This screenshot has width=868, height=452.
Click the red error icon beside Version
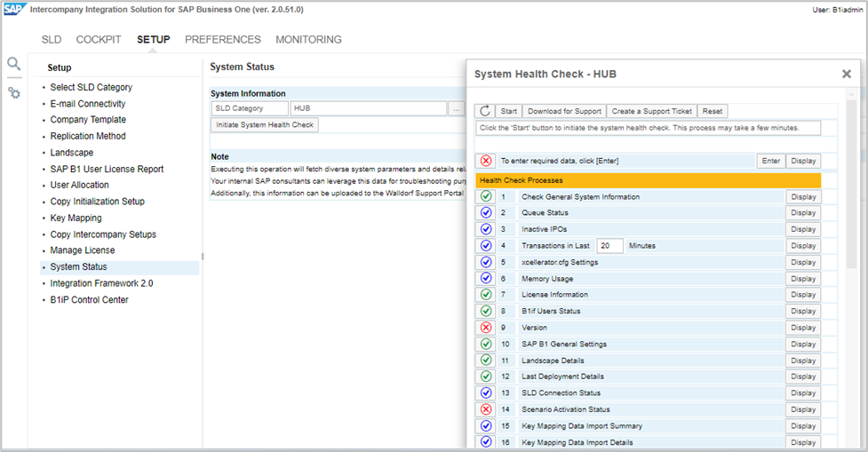pos(486,328)
